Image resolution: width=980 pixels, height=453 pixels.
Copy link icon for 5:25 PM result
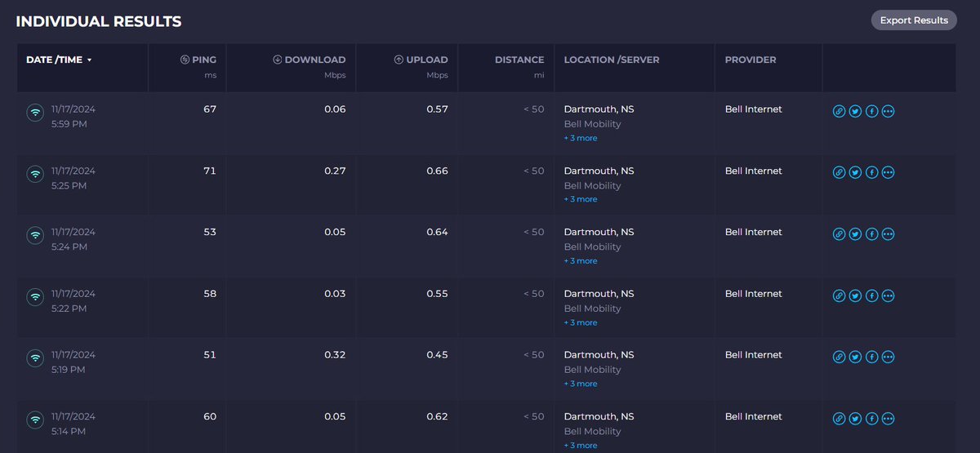coord(839,172)
